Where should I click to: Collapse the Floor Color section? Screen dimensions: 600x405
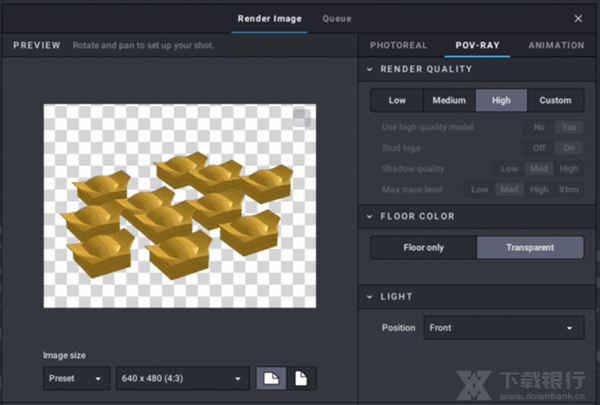369,216
